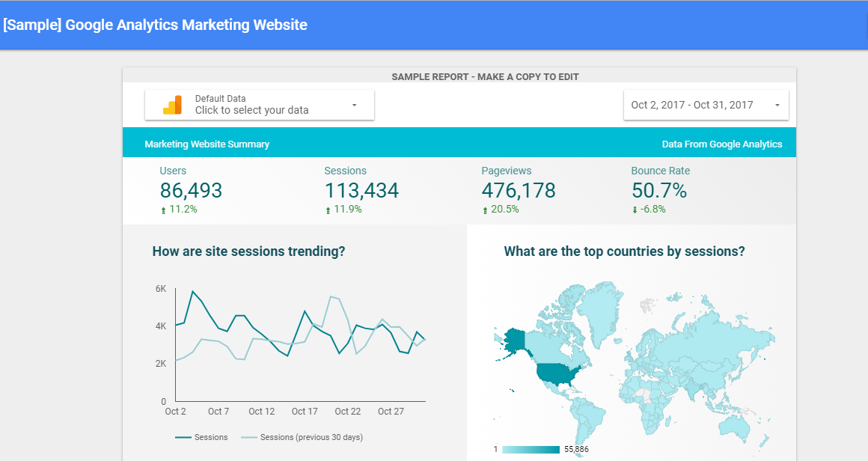Click the Data From Google Analytics label
Screen dimensions: 868x461
[x=721, y=144]
